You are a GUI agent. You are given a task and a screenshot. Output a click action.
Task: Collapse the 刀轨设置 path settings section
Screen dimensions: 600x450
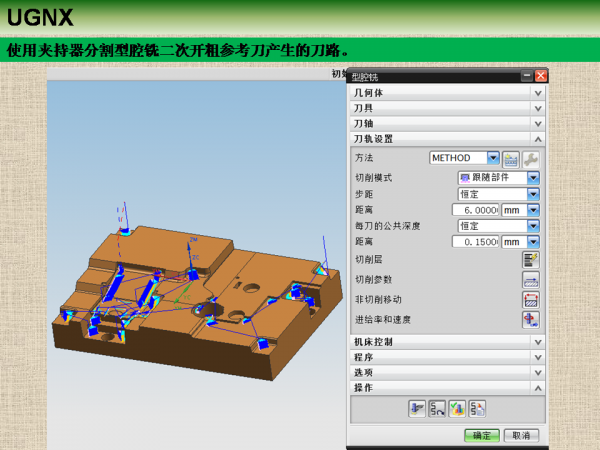pos(447,139)
